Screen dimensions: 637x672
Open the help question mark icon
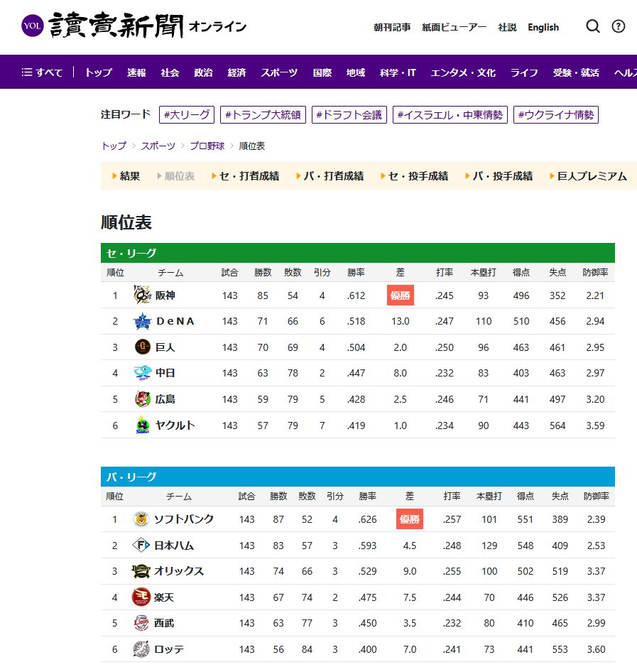[619, 26]
